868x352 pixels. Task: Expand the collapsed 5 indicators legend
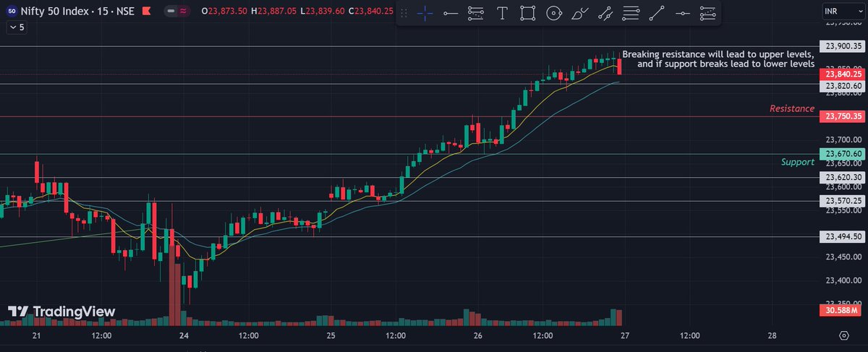tap(15, 27)
